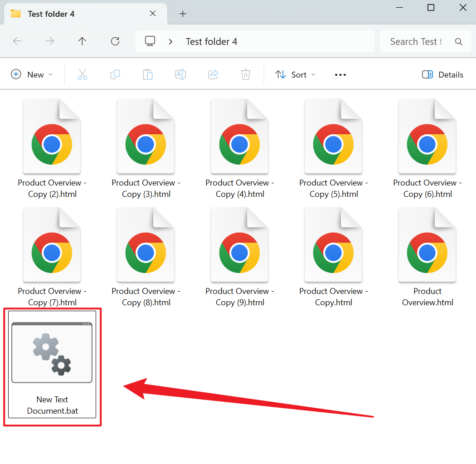This screenshot has width=476, height=464.
Task: Refresh the current folder view
Action: pos(115,41)
